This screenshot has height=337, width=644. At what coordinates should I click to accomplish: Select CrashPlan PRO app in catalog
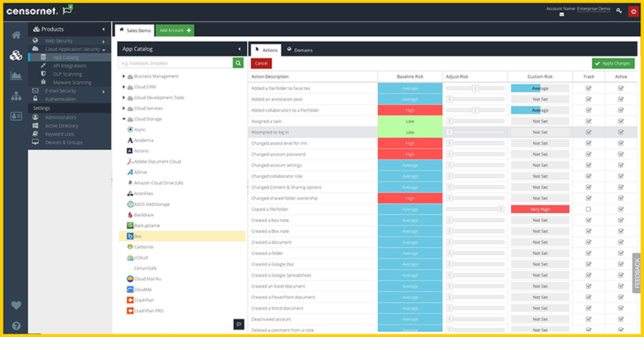coord(145,311)
